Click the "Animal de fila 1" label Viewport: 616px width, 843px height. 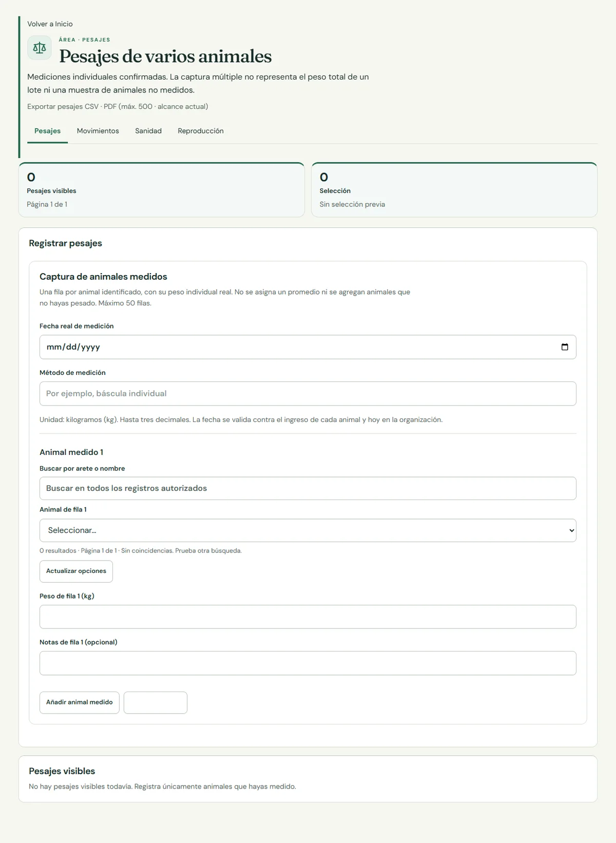tap(63, 510)
